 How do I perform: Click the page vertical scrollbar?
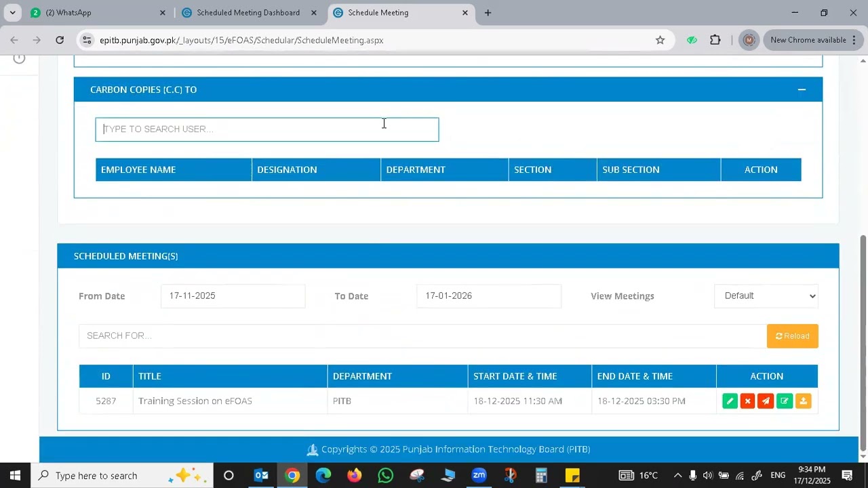pyautogui.click(x=863, y=342)
